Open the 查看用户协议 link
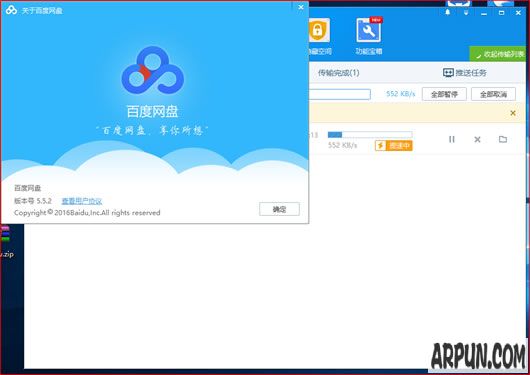 point(82,201)
